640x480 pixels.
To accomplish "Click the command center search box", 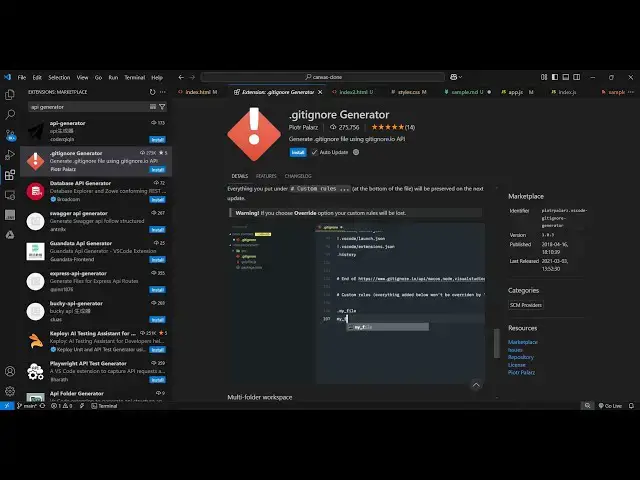I will point(322,77).
